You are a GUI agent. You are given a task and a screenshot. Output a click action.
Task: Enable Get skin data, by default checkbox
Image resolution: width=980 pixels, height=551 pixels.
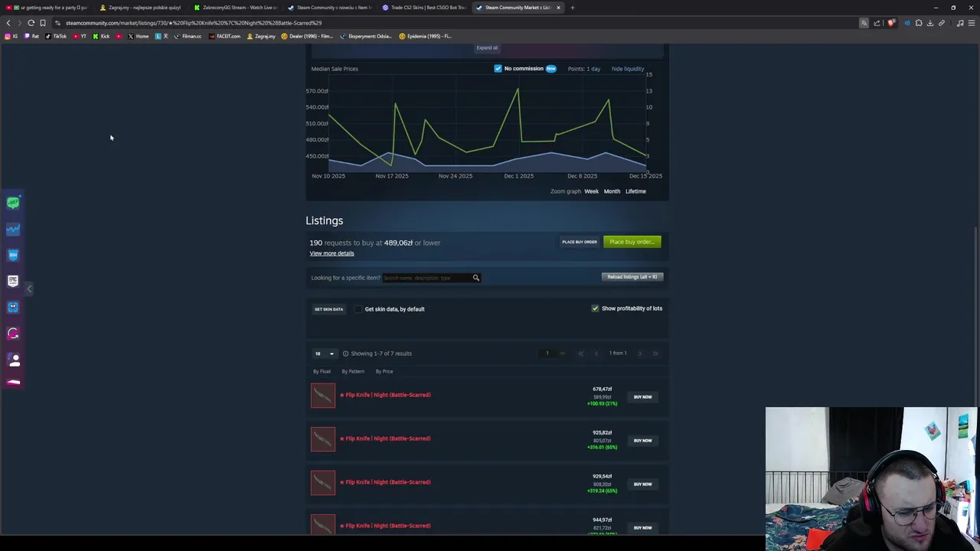coord(358,309)
